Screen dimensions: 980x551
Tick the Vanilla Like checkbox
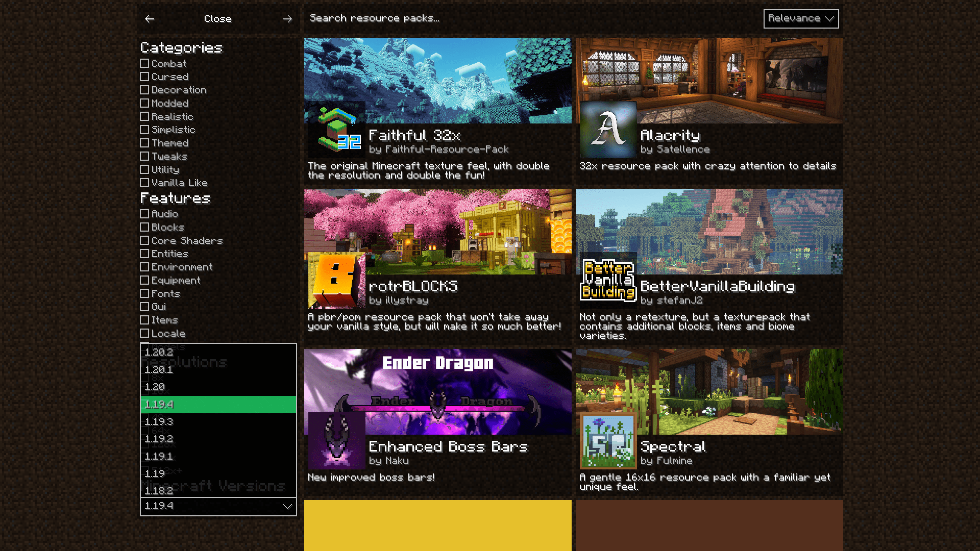[x=144, y=183]
